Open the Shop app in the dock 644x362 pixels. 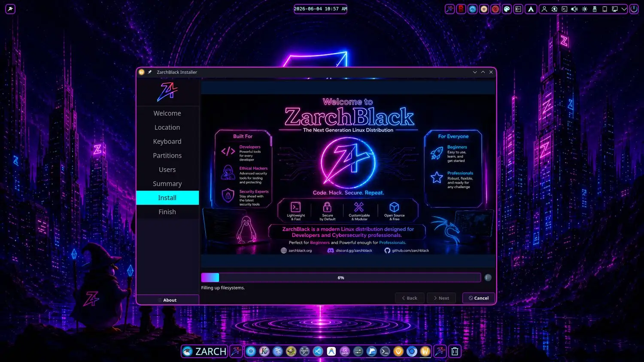pos(345,351)
